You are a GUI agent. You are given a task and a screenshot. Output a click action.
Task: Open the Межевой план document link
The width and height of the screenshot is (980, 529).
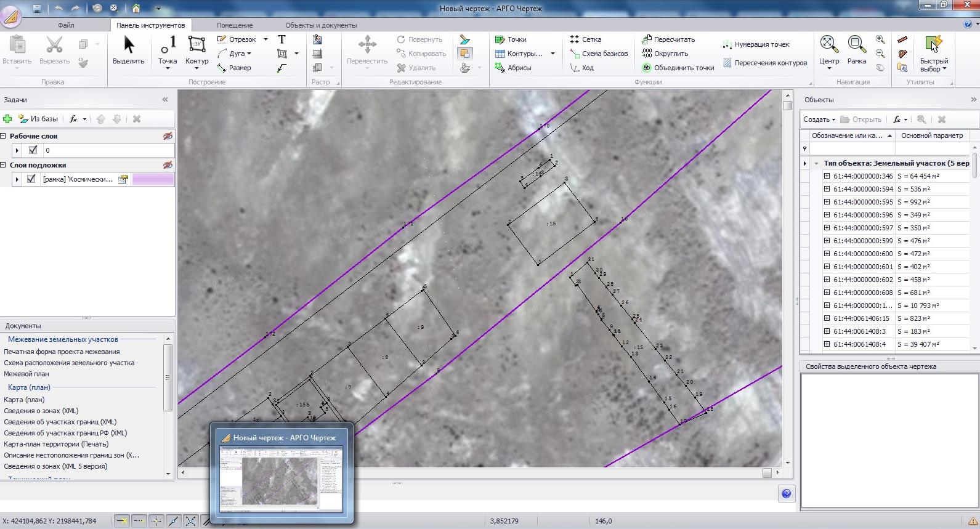[x=26, y=374]
